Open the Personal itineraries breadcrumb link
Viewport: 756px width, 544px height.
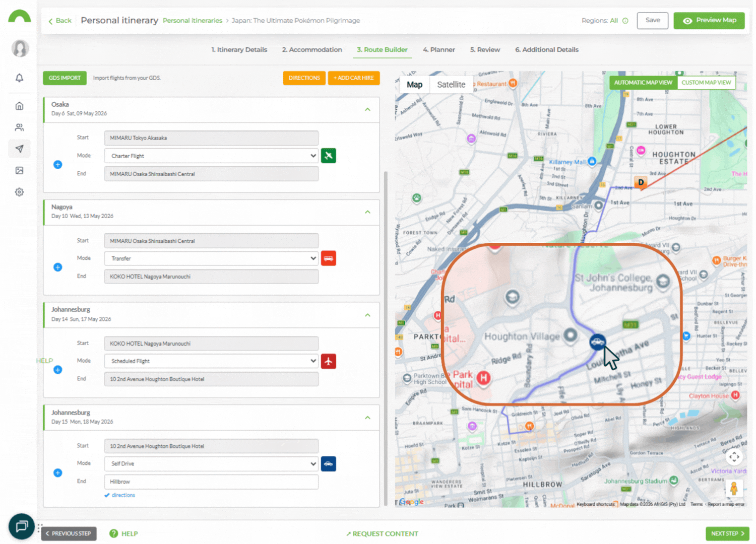coord(193,21)
